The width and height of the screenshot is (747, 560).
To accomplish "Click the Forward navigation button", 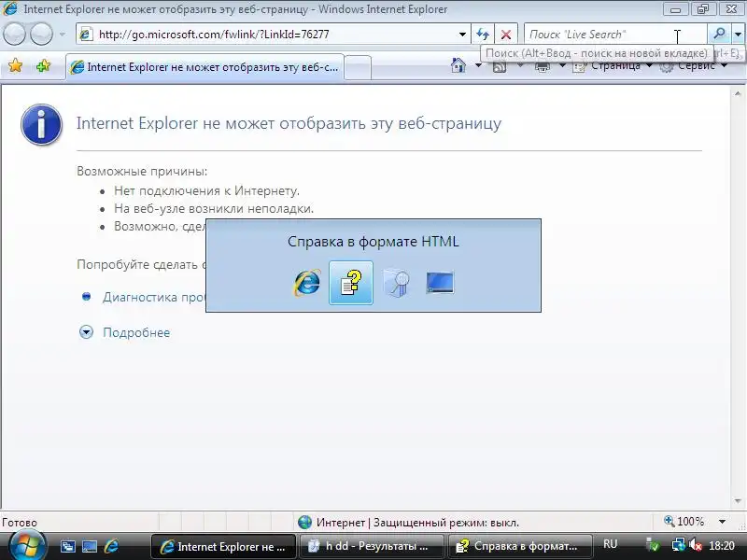I will coord(41,35).
